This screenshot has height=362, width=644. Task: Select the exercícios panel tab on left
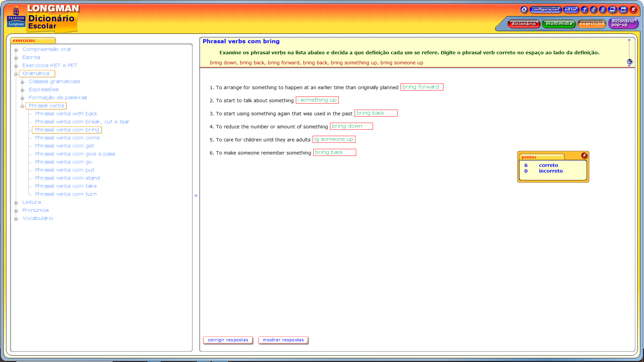tap(33, 41)
